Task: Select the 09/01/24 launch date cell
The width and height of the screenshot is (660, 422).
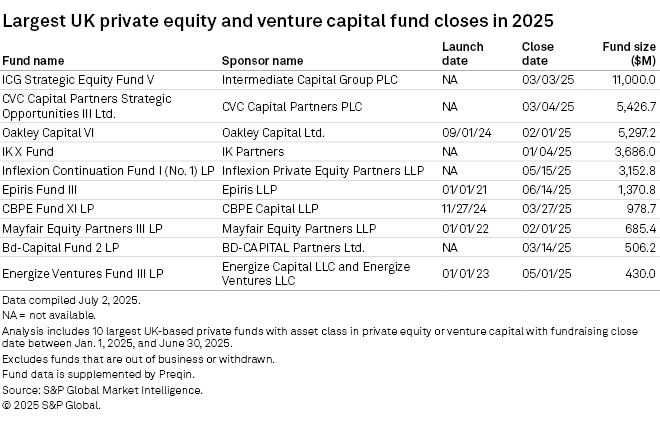Action: [x=464, y=131]
